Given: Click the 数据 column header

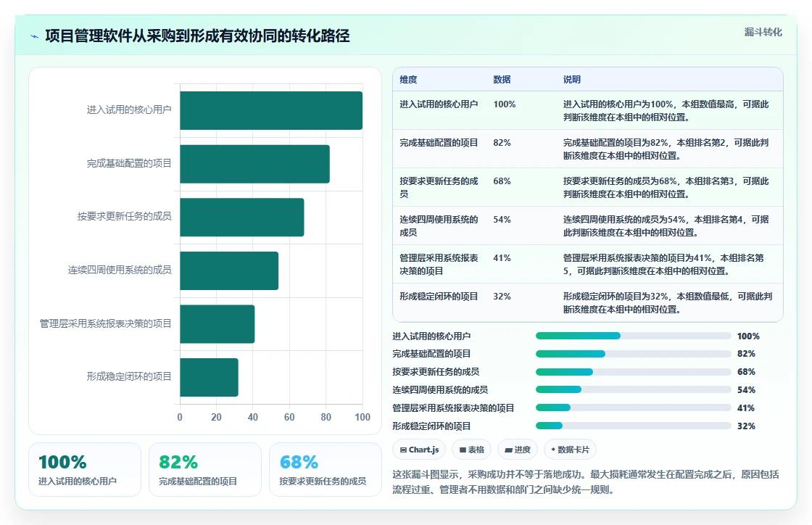Looking at the screenshot, I should (502, 80).
